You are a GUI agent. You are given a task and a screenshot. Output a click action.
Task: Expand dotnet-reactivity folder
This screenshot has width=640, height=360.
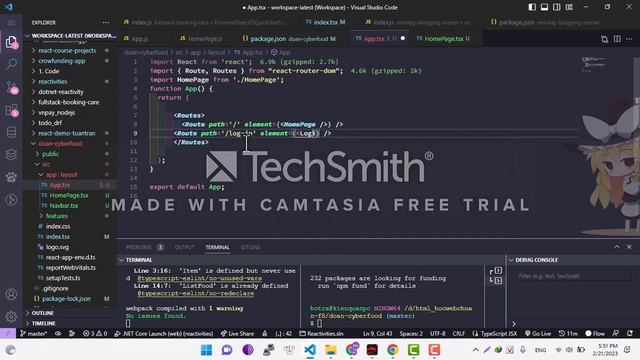pos(61,92)
